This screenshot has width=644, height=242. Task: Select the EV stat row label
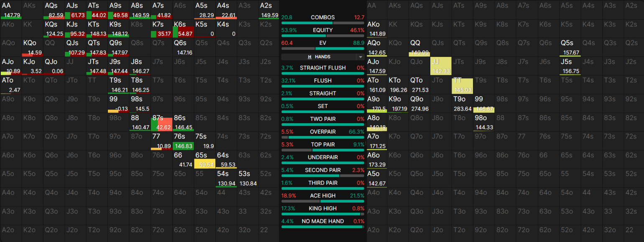[322, 43]
